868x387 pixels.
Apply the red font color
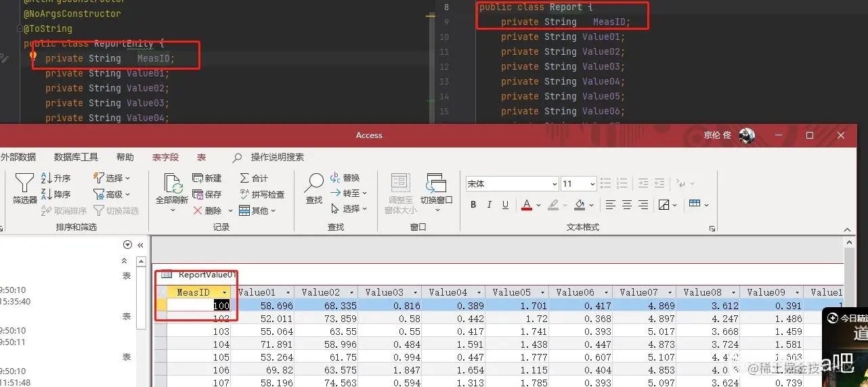click(527, 204)
